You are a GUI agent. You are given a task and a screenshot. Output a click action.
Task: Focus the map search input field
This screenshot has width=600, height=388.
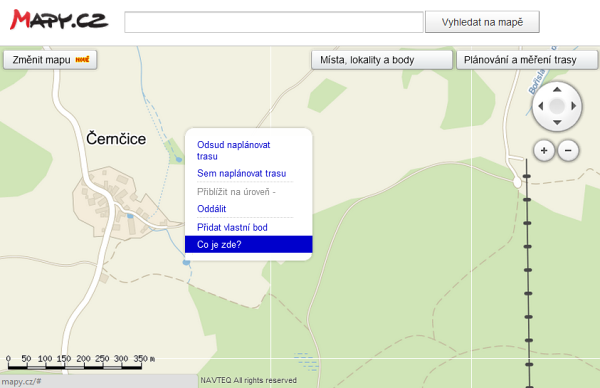[x=274, y=22]
